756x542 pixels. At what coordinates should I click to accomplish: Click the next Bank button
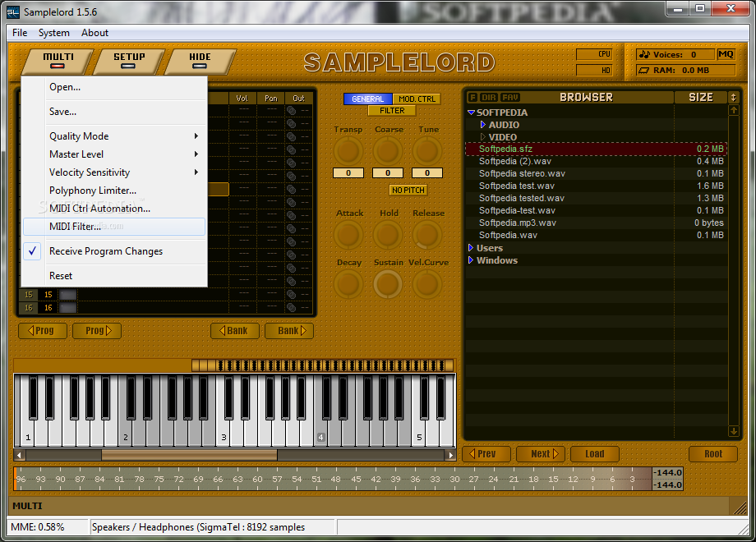(289, 331)
